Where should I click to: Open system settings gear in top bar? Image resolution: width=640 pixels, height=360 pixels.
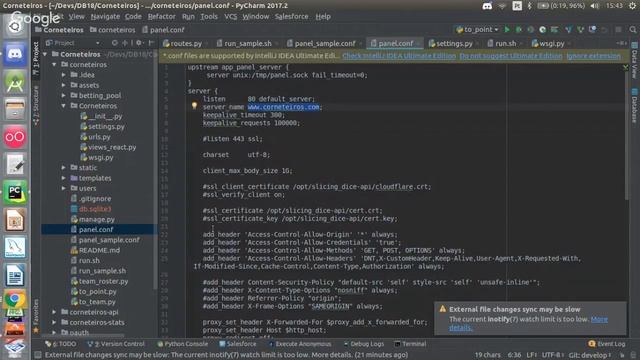632,6
